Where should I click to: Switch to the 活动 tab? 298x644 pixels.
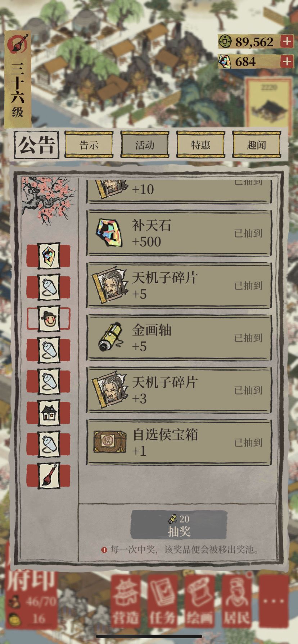pyautogui.click(x=145, y=144)
